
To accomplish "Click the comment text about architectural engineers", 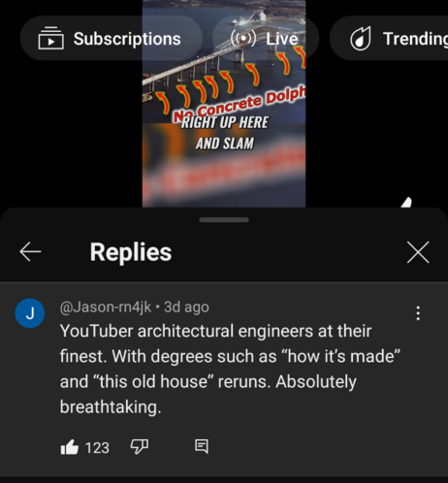I will coord(230,369).
